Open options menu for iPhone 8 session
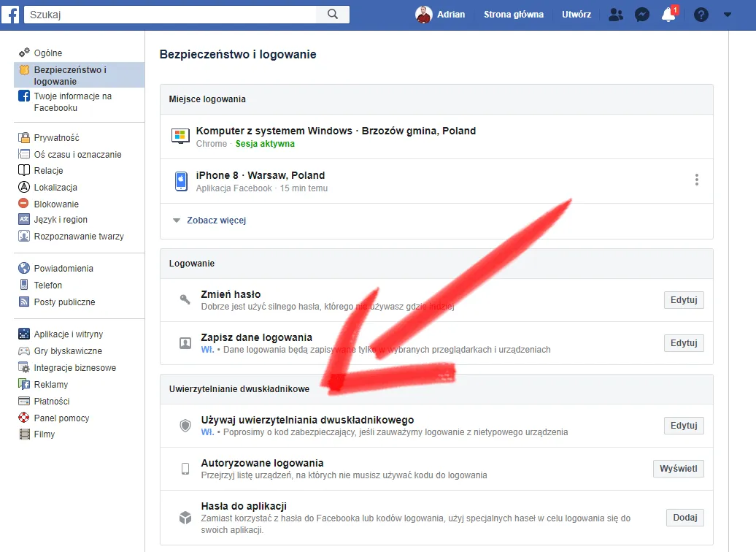756x552 pixels. (x=696, y=180)
